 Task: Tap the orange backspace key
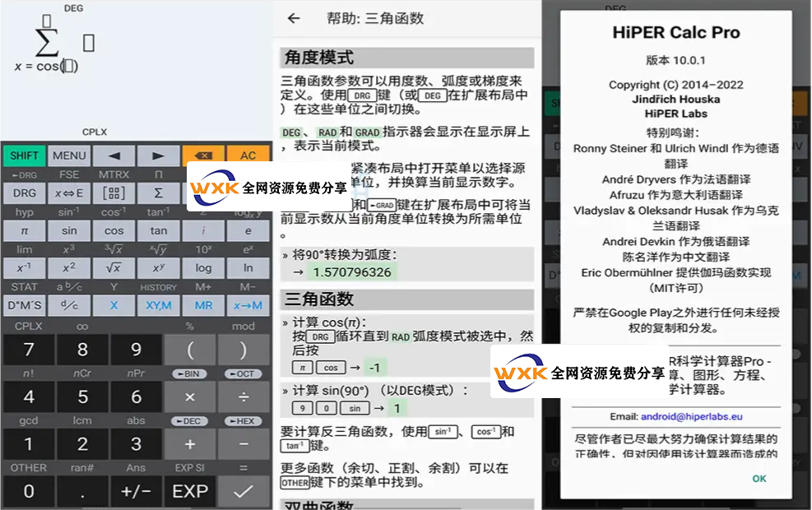click(x=203, y=154)
